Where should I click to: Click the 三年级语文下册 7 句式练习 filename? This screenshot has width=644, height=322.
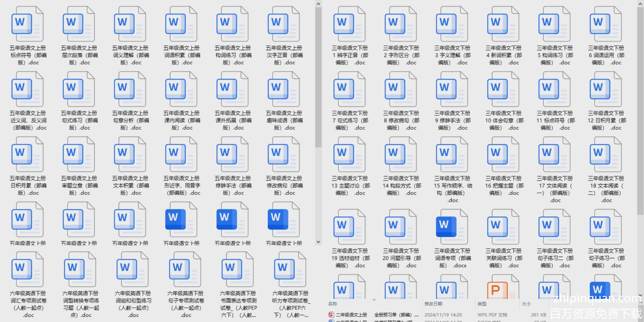pos(350,120)
